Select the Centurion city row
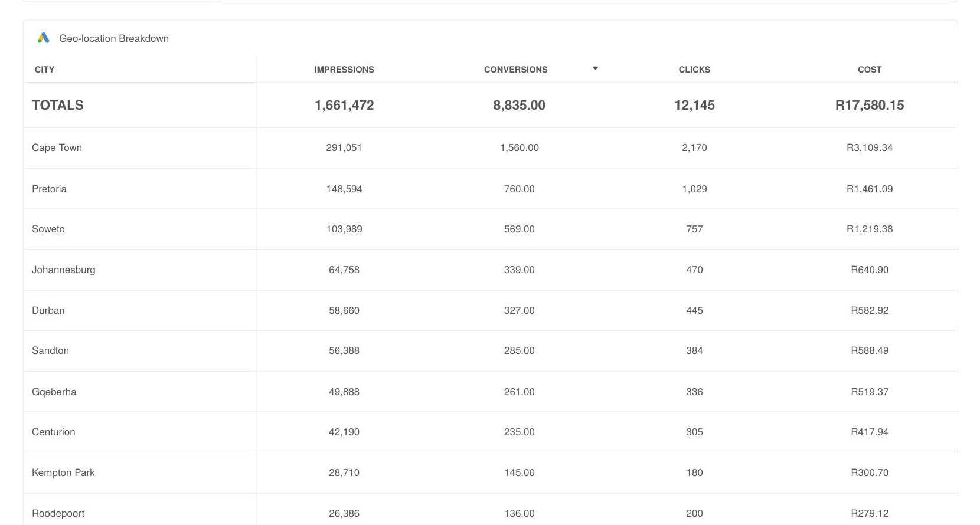Viewport: 980px width, 525px height. tap(490, 432)
